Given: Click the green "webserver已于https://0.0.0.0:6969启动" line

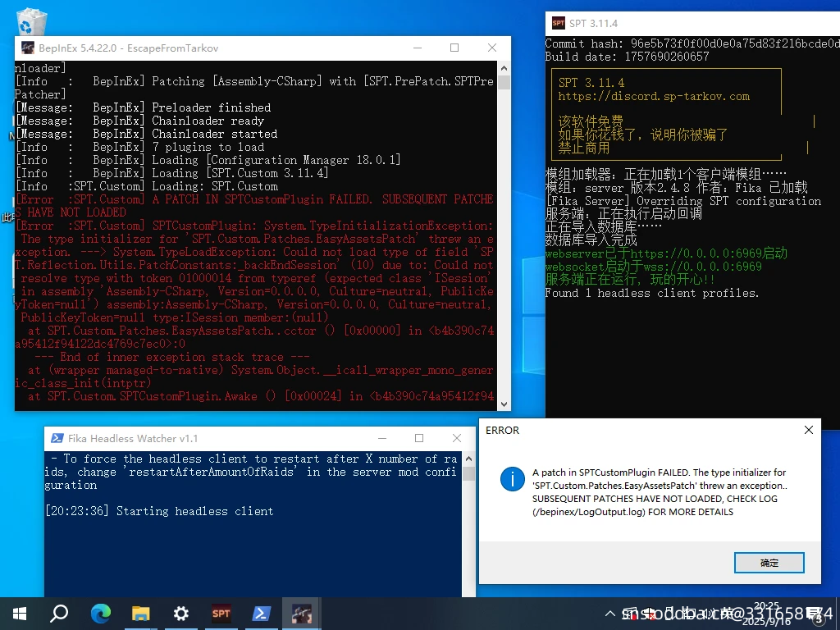Looking at the screenshot, I should point(666,253).
